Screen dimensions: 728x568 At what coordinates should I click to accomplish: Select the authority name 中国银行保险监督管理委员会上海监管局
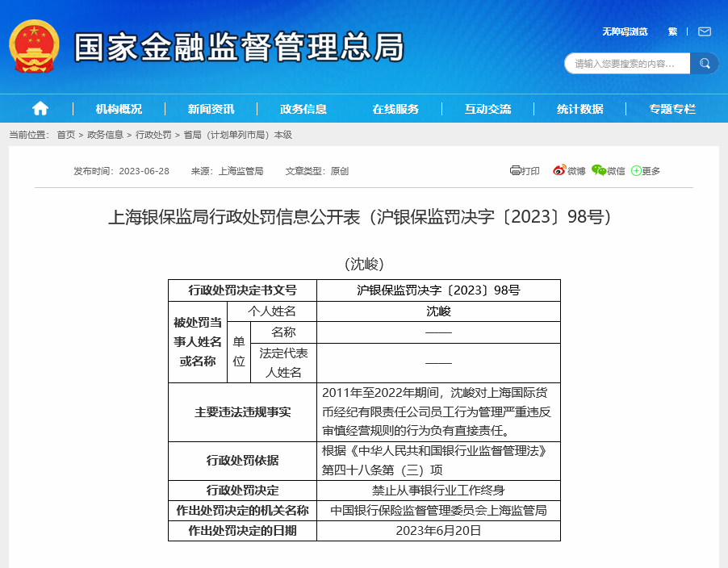(438, 511)
